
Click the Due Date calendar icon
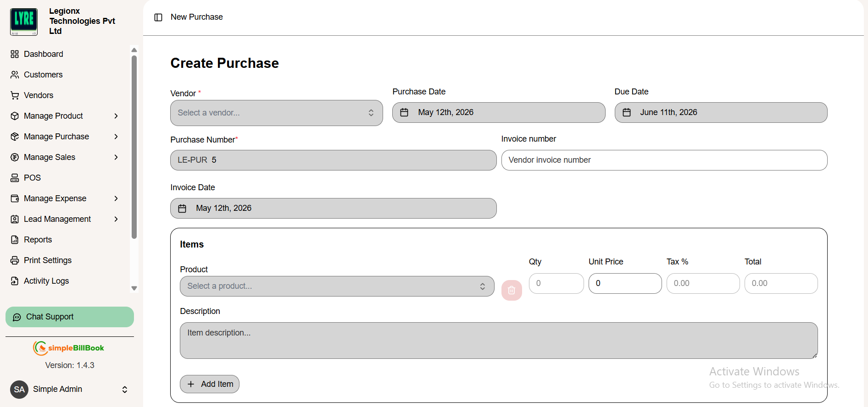[627, 112]
